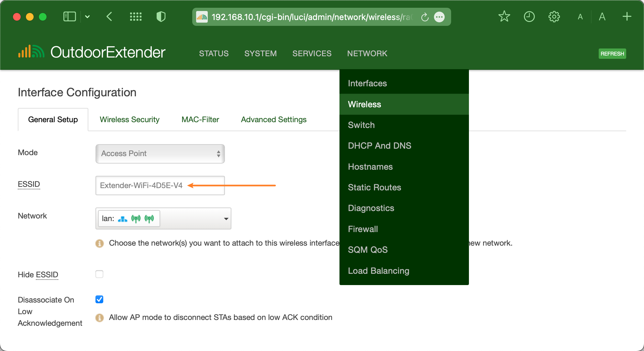The image size is (644, 351).
Task: Click the bookmark star icon
Action: [504, 16]
